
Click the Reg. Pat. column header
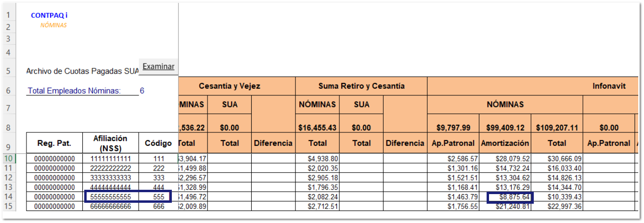(x=54, y=143)
